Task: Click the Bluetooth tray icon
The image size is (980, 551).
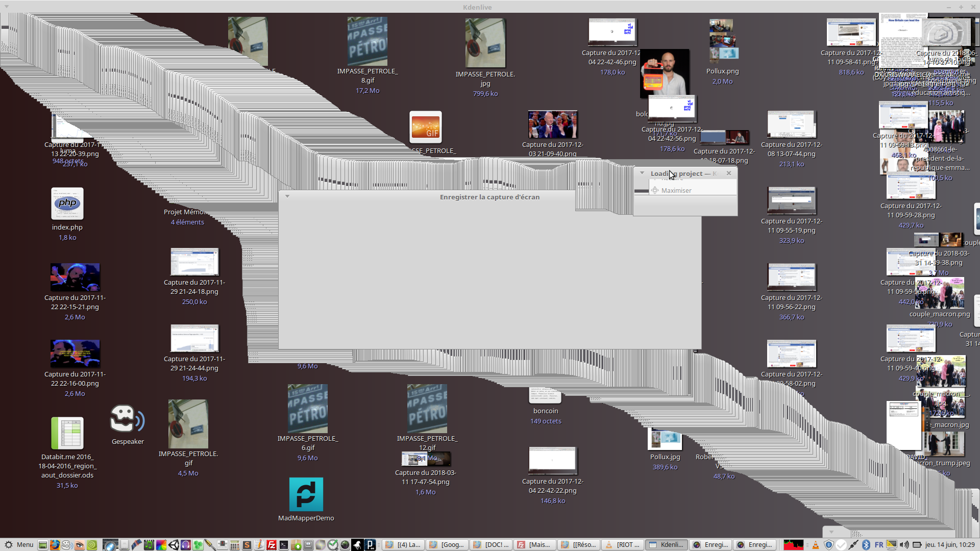Action: 866,545
